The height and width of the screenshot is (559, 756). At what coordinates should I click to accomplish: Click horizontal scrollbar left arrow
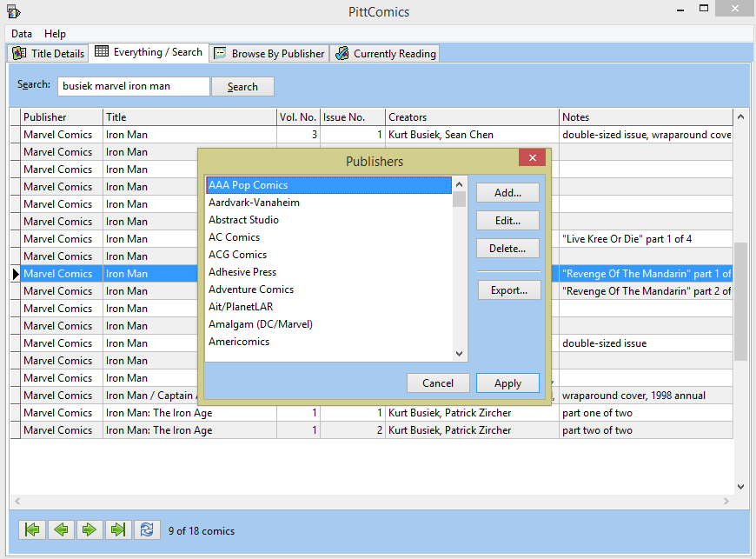[17, 501]
